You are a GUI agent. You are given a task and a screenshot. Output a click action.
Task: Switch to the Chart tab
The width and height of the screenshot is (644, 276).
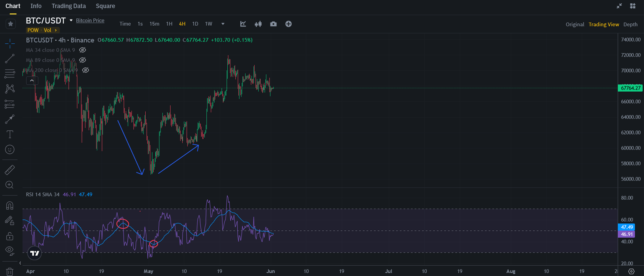(x=13, y=6)
